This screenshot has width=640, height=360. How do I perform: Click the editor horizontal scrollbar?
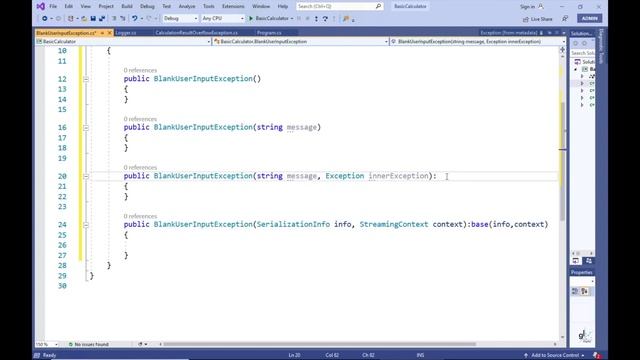click(320, 344)
